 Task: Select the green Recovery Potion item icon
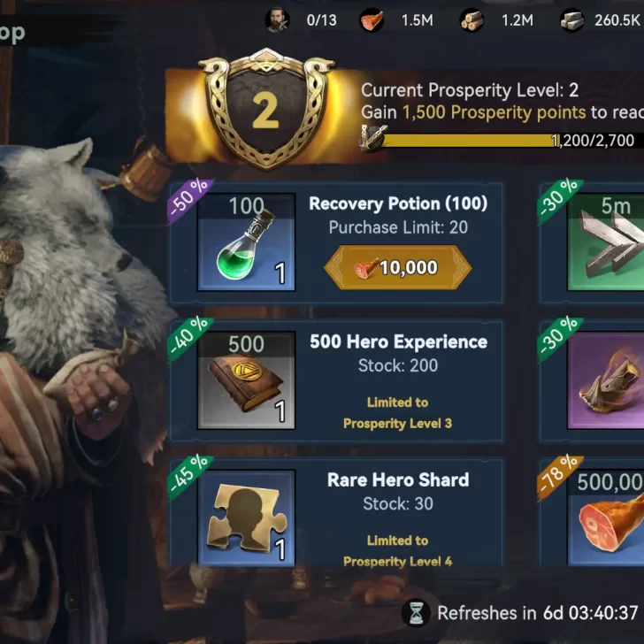[x=246, y=242]
